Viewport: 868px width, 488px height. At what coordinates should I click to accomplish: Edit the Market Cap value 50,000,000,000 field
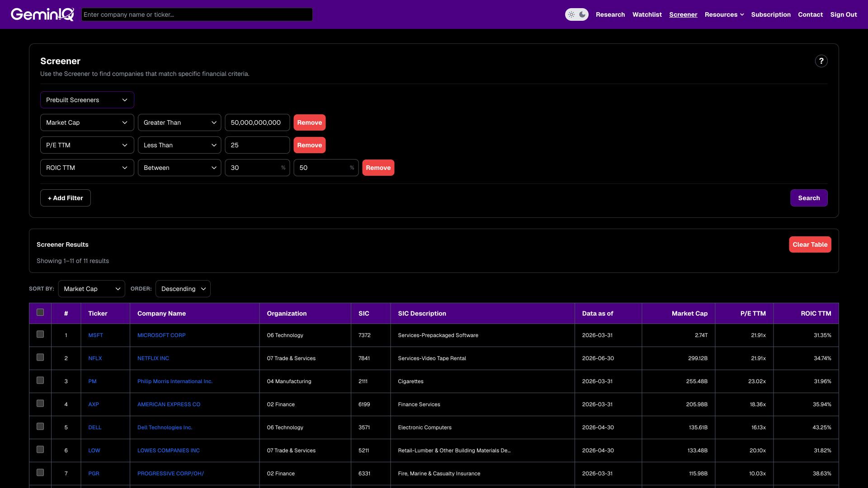(257, 122)
